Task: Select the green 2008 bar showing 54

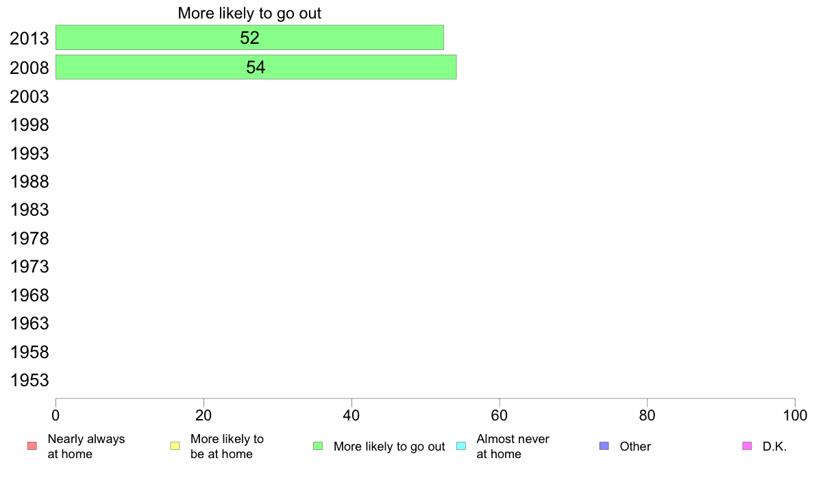Action: point(256,67)
